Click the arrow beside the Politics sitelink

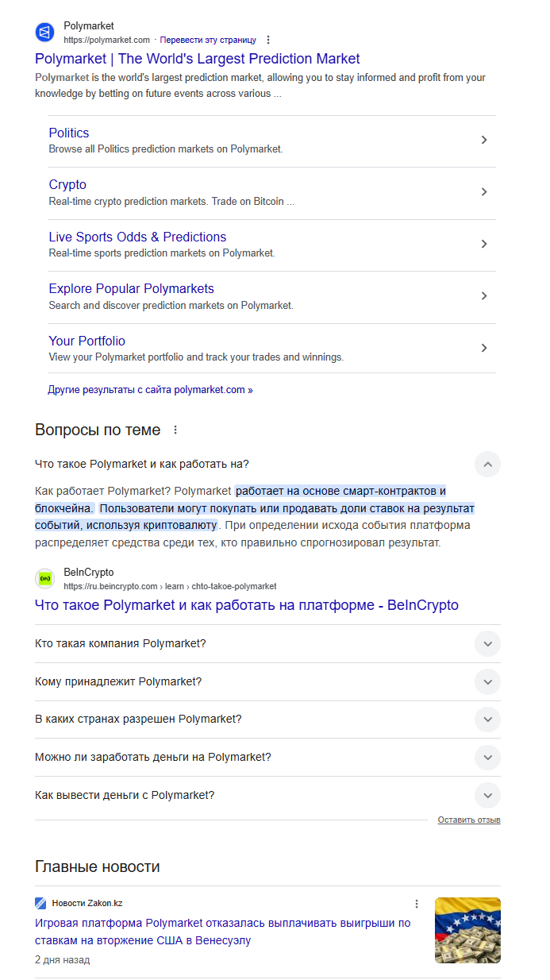click(x=484, y=141)
